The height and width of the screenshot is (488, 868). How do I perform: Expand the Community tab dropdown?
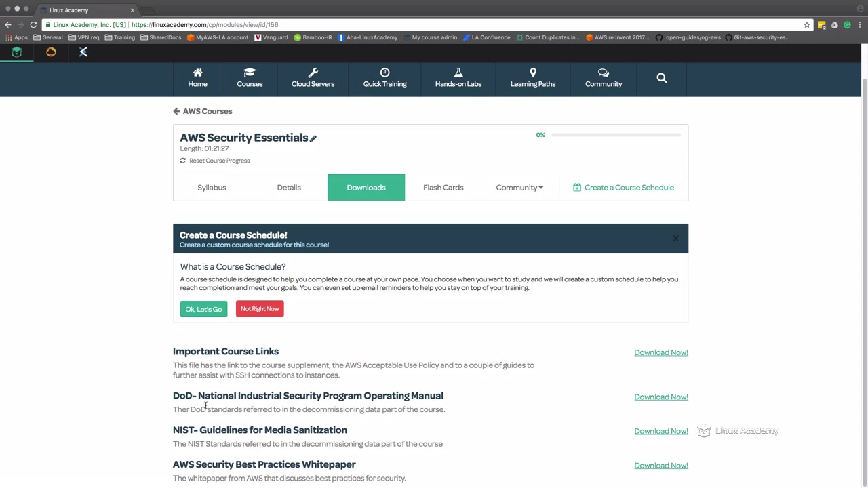click(519, 188)
